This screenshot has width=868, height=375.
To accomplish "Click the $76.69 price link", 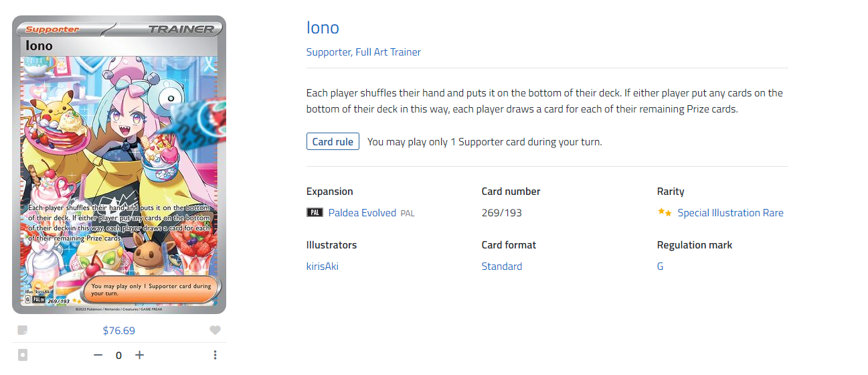I will tap(119, 330).
